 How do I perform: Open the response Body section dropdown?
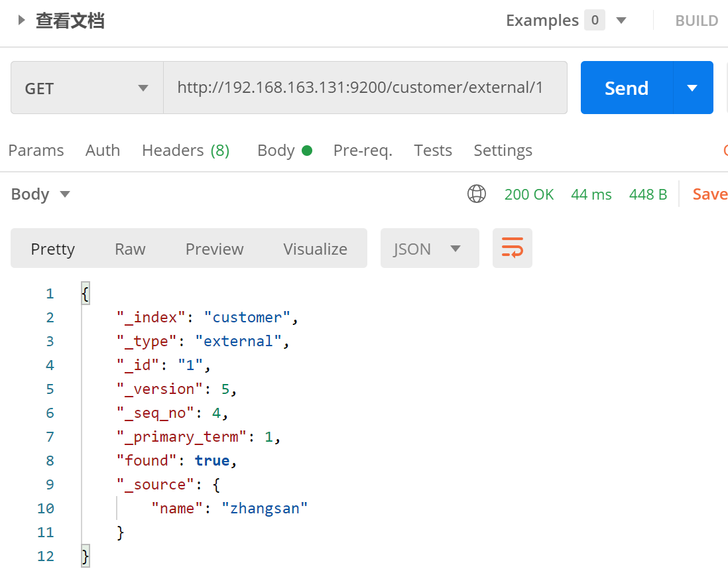pos(40,194)
